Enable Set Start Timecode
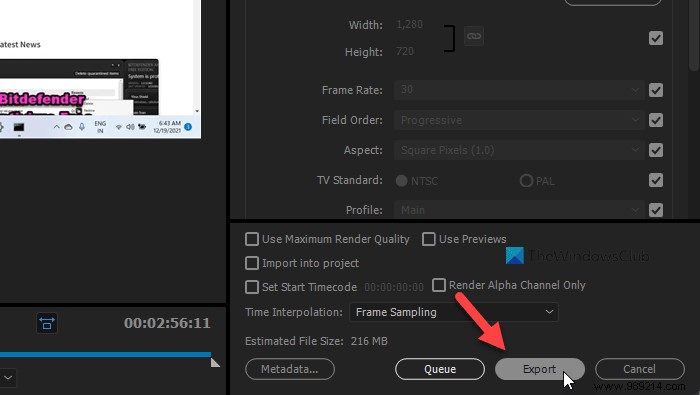The image size is (700, 395). tap(252, 287)
